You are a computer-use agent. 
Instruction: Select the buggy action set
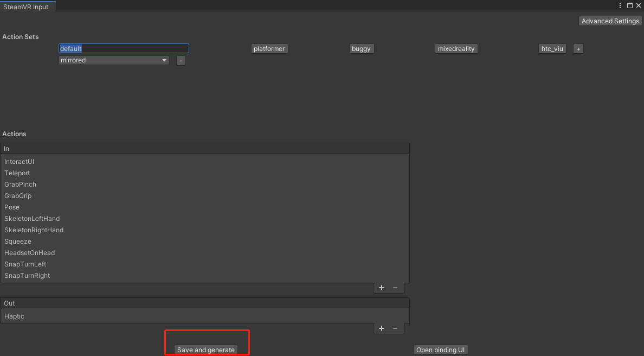tap(361, 48)
